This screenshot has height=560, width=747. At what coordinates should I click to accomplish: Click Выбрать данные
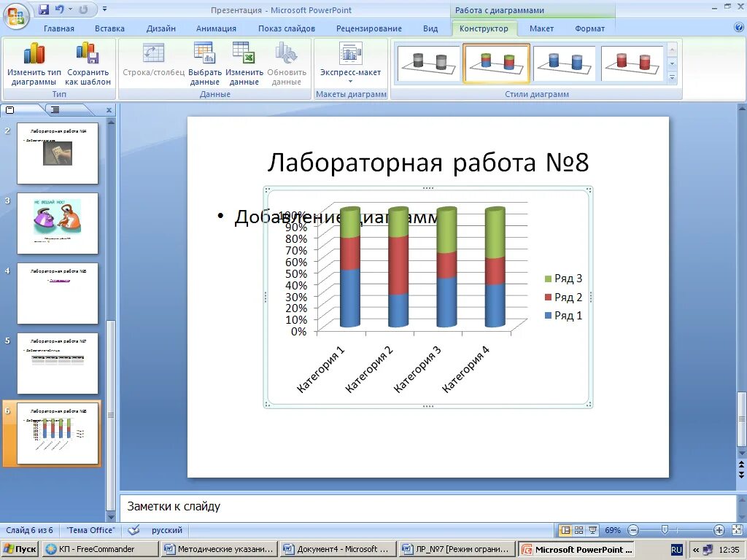pyautogui.click(x=205, y=64)
